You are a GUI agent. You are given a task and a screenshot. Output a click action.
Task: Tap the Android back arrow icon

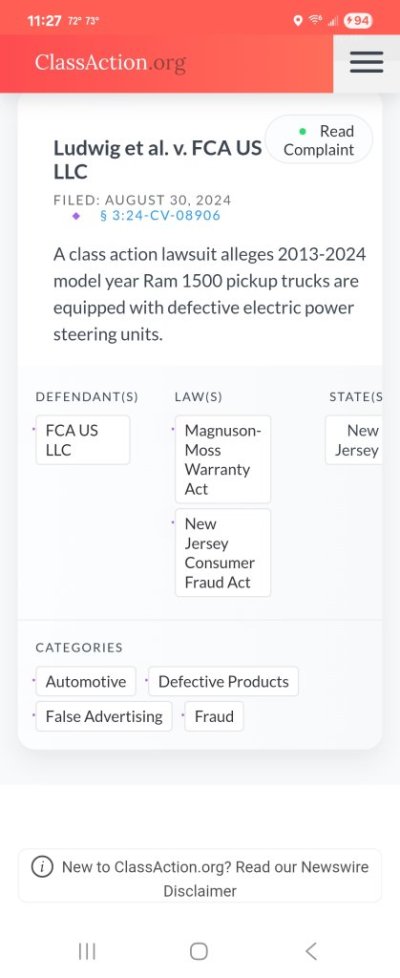click(311, 951)
